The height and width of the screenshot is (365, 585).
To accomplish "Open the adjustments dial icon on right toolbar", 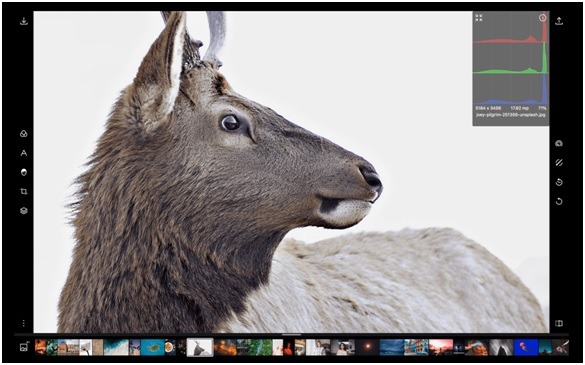I will point(559,143).
